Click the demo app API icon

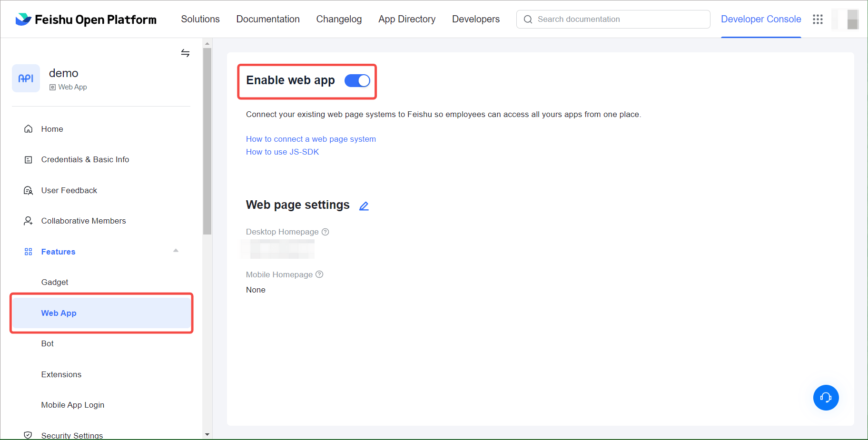pos(26,78)
